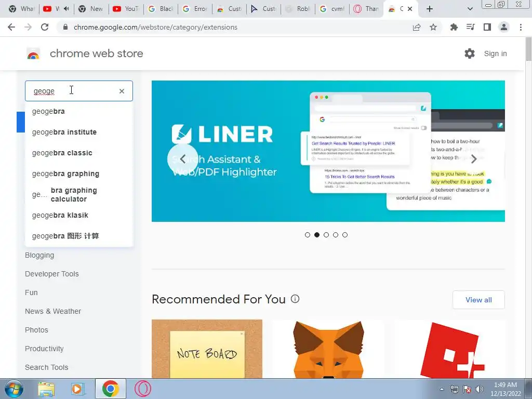Click the Sign in link

(495, 54)
